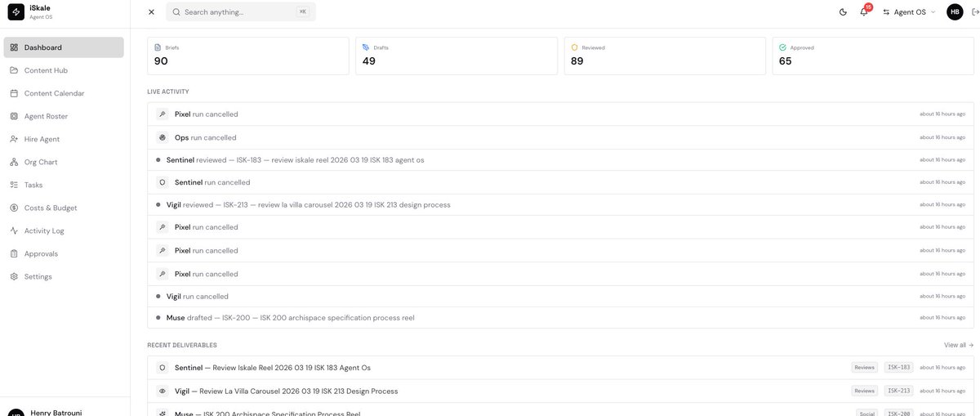Click the Approvals clipboard icon
The image size is (980, 416).
point(15,253)
